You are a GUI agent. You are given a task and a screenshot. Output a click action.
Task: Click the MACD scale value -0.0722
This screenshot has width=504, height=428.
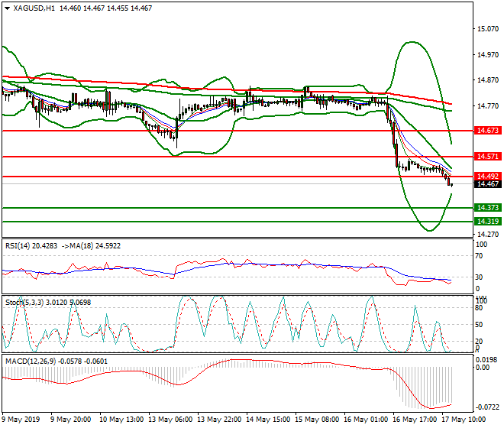click(x=487, y=407)
